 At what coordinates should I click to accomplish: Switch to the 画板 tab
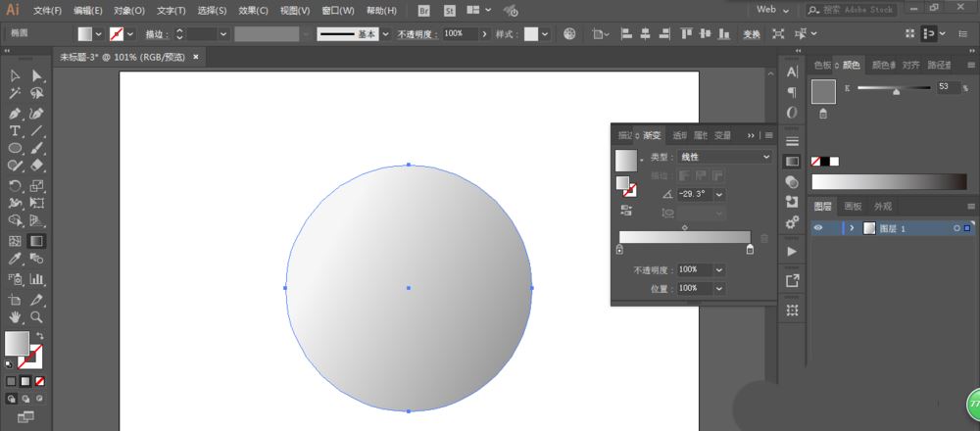pyautogui.click(x=854, y=206)
